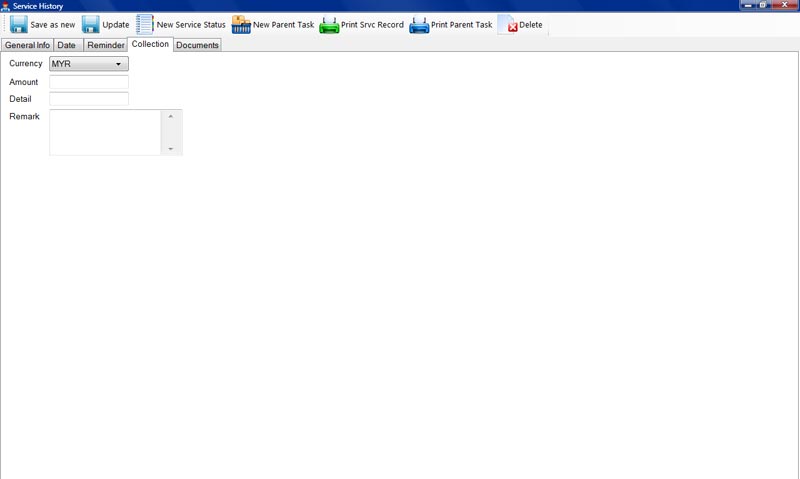Click the Remark scrollbar up arrow
800x479 pixels.
point(171,116)
